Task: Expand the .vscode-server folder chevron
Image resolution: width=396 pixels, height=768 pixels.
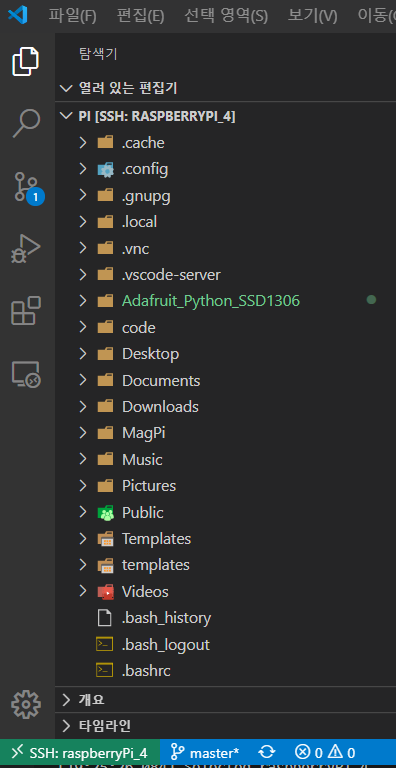Action: point(83,275)
